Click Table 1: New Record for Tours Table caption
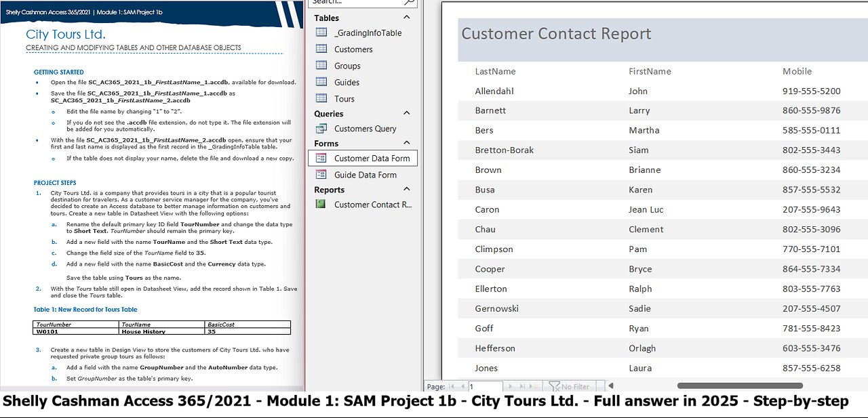868x418 pixels. [x=85, y=310]
